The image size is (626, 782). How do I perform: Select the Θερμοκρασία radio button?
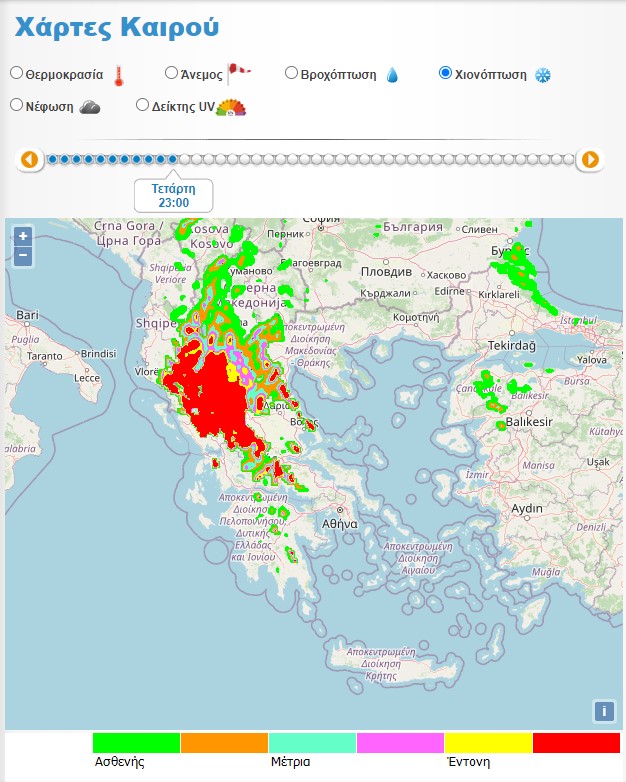tap(16, 73)
